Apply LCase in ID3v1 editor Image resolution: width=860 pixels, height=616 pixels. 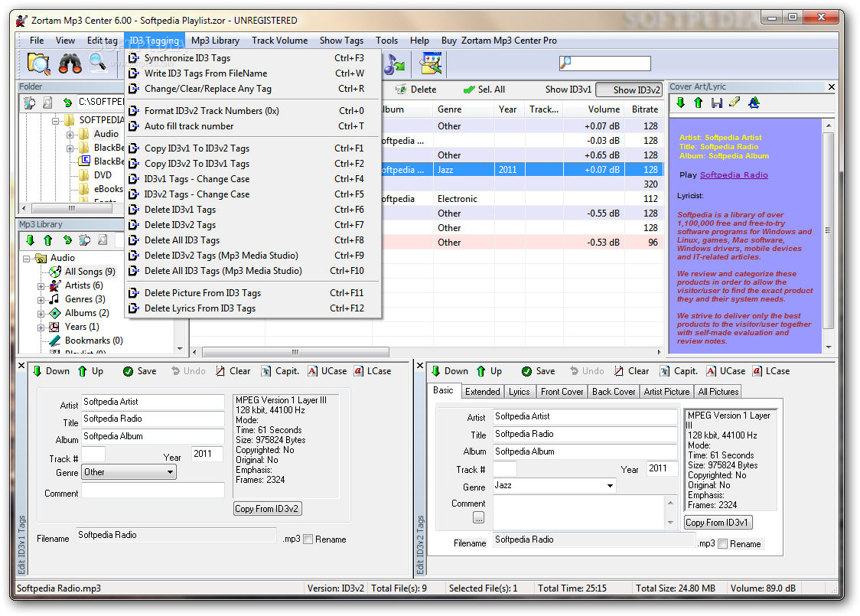(373, 371)
